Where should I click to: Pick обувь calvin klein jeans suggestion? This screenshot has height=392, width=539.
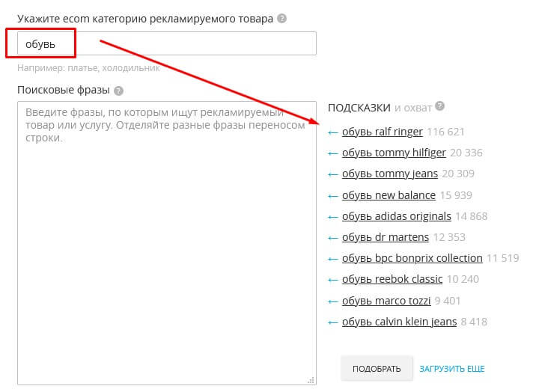coord(400,322)
